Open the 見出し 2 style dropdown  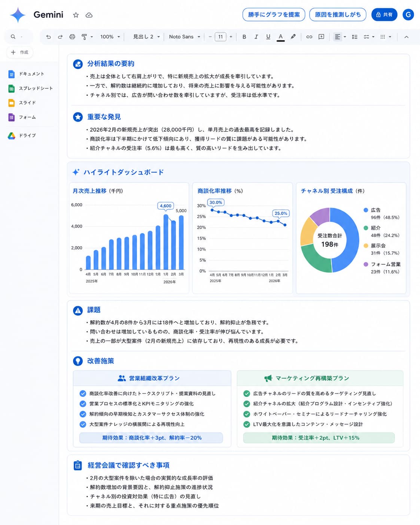point(146,37)
